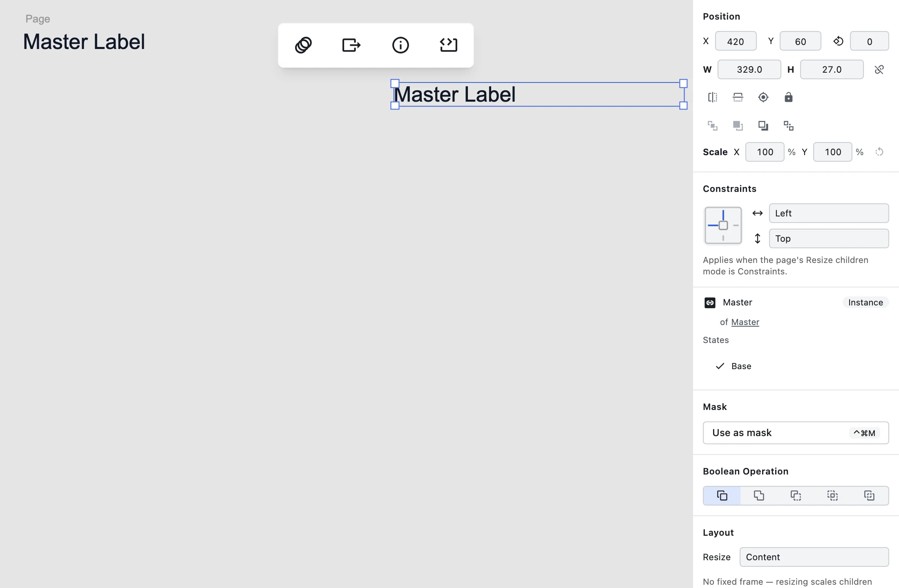
Task: Select the fourth boolean operation
Action: coord(832,496)
